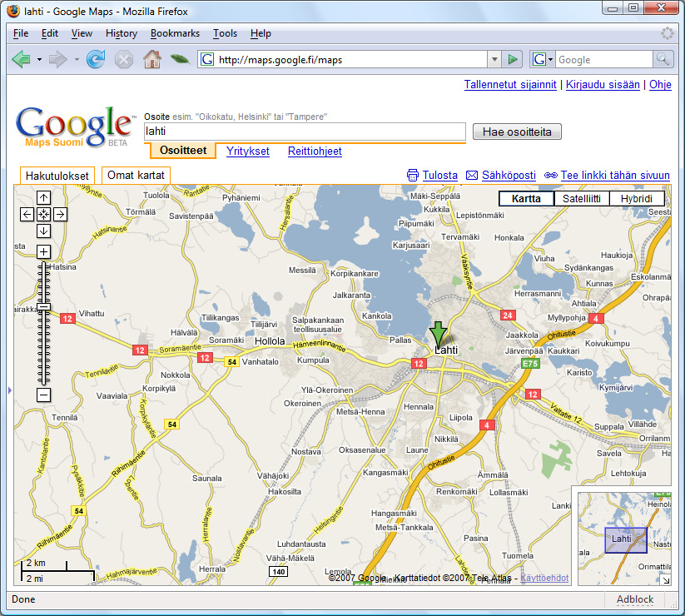Open the address bar history dropdown

click(494, 59)
